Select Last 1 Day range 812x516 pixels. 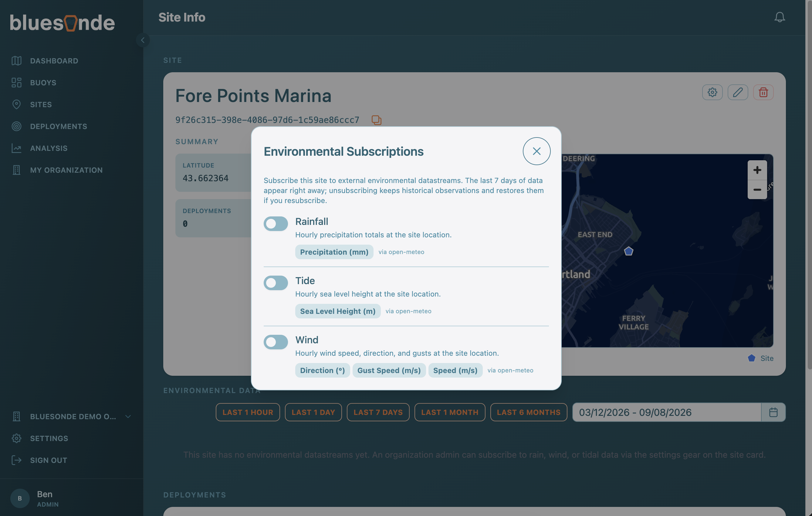point(313,412)
